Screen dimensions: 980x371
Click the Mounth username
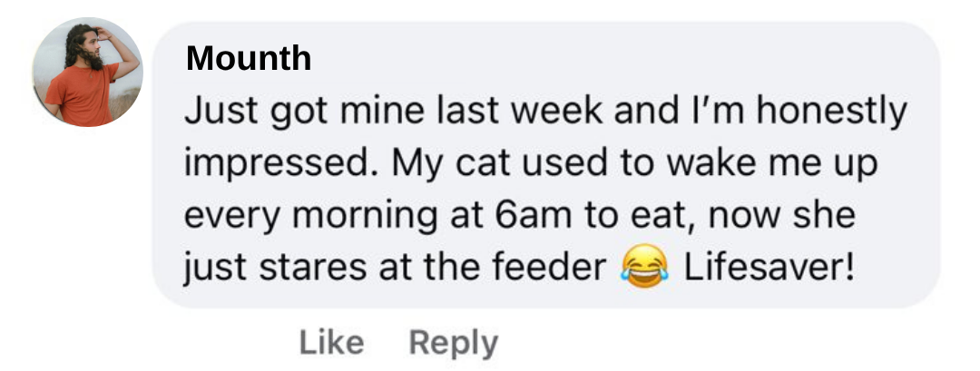click(248, 60)
